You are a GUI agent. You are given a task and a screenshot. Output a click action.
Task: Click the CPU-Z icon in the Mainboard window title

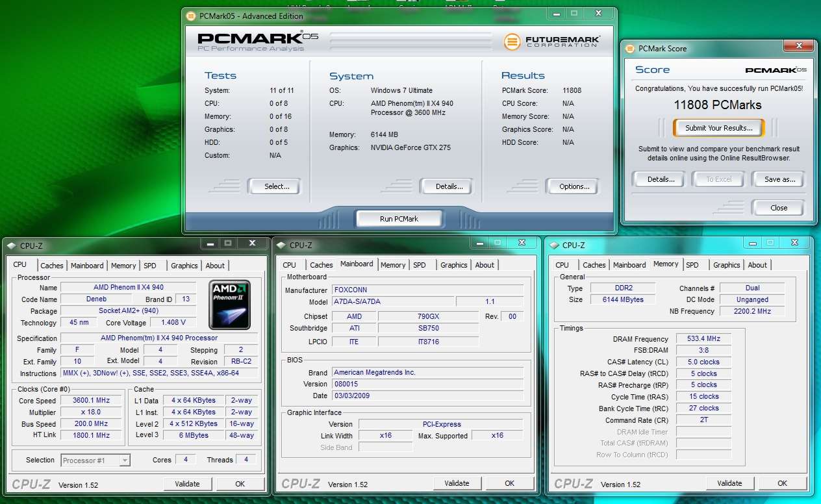point(281,245)
